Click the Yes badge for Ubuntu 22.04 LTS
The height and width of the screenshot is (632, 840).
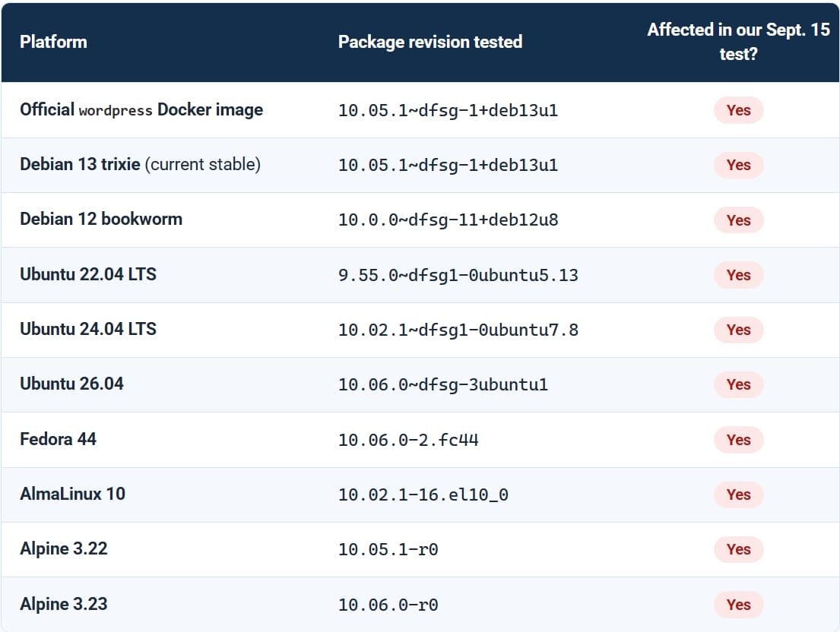coord(738,275)
